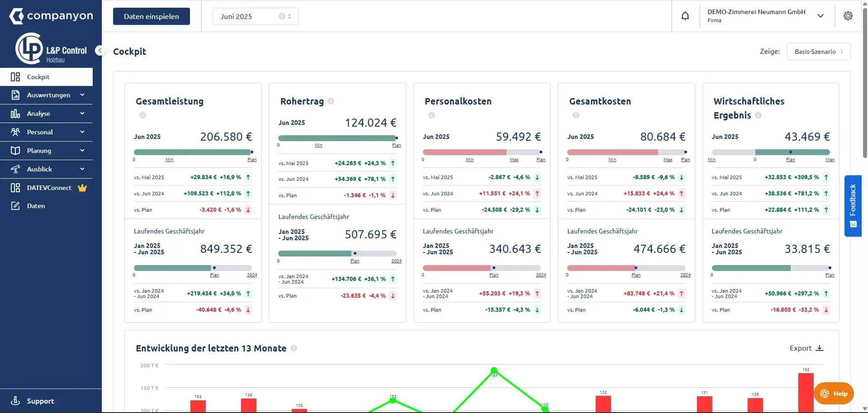Click the Personal people icon
868x413 pixels.
[x=15, y=132]
